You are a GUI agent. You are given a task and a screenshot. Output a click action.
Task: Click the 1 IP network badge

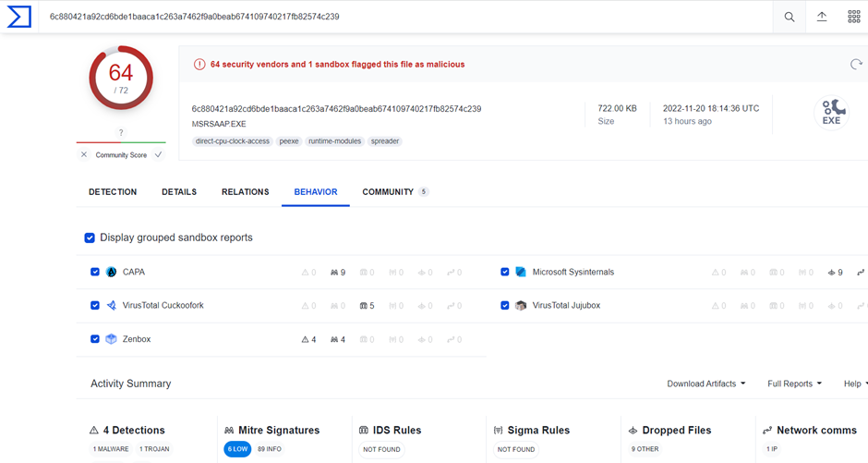(x=772, y=449)
